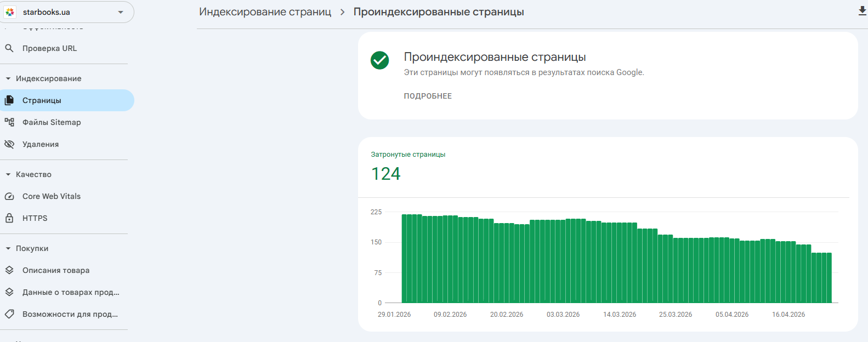Click the 225 y-axis label

pos(376,212)
